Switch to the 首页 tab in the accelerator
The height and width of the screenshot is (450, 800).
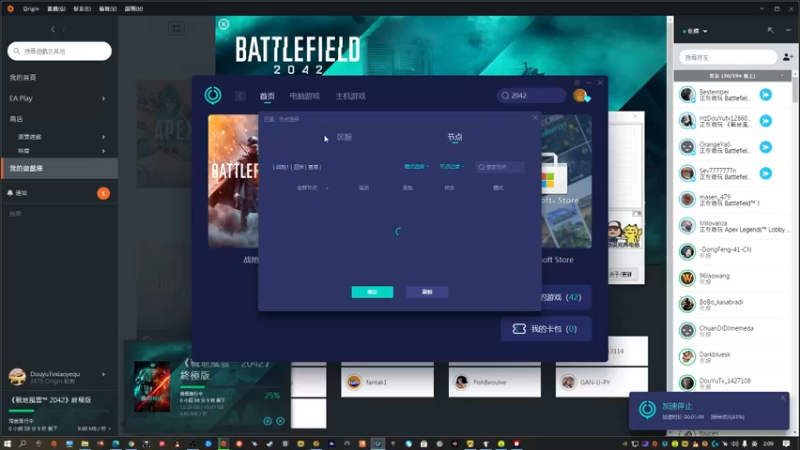click(x=267, y=96)
